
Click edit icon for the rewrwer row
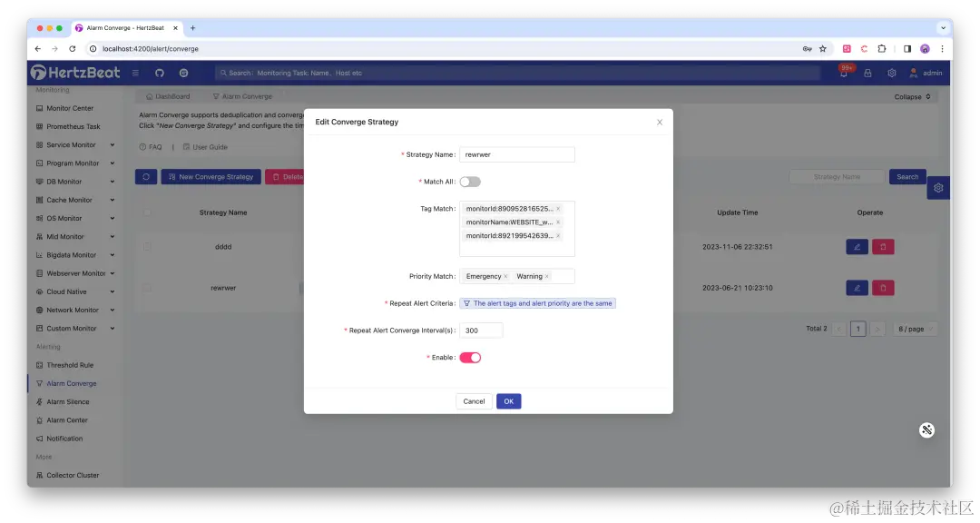[x=857, y=288]
